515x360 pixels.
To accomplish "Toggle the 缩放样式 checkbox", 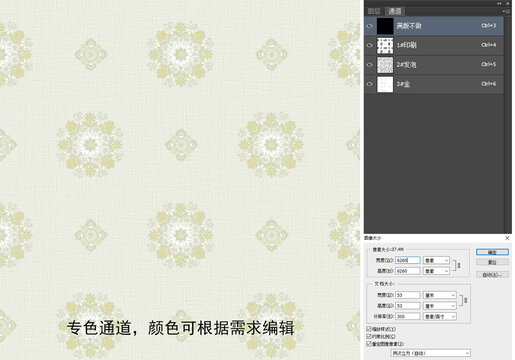I will coord(369,329).
